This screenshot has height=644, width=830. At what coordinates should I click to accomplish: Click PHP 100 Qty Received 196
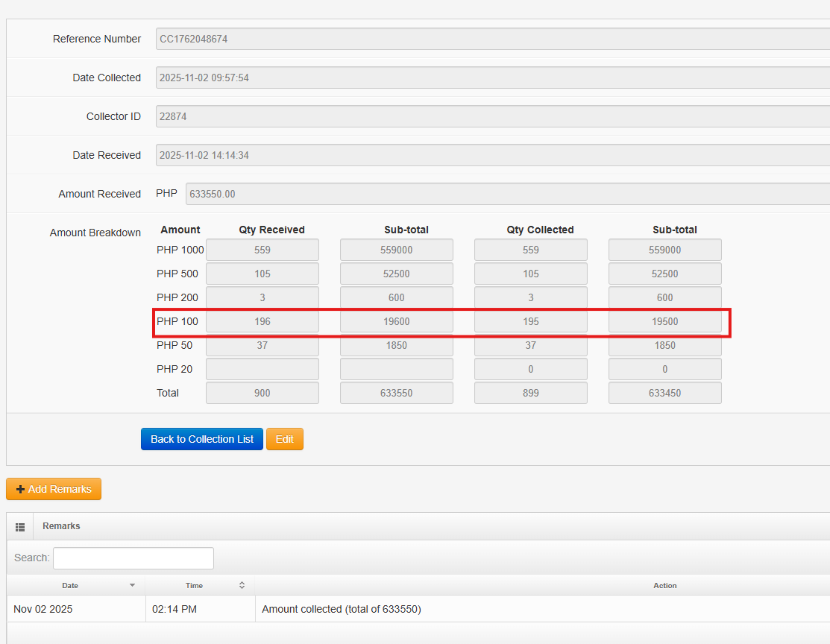pyautogui.click(x=262, y=321)
